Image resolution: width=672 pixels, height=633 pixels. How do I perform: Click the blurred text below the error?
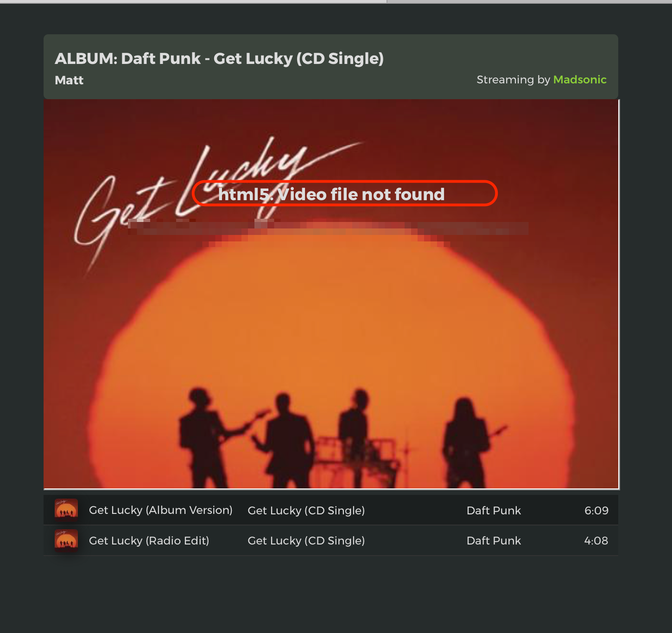(x=328, y=228)
